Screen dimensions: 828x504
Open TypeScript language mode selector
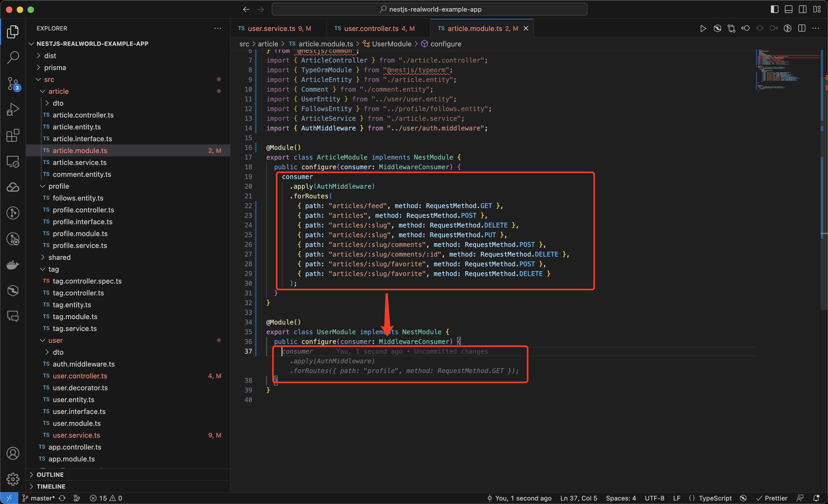715,498
